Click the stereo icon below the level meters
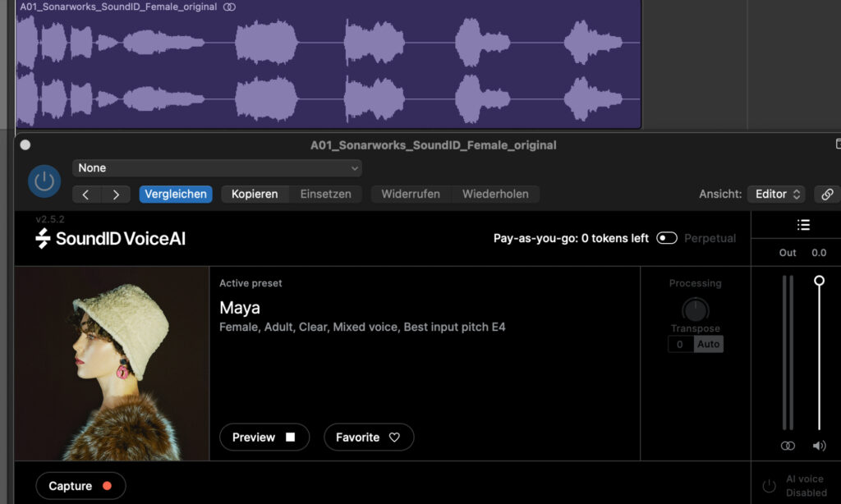Viewport: 841px width, 504px height. point(788,445)
